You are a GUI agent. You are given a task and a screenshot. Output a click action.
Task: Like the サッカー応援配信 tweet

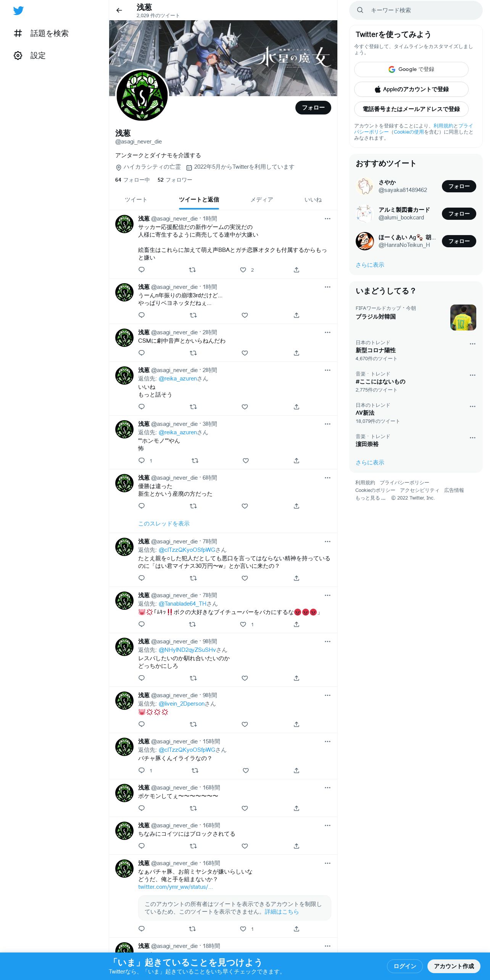point(243,270)
